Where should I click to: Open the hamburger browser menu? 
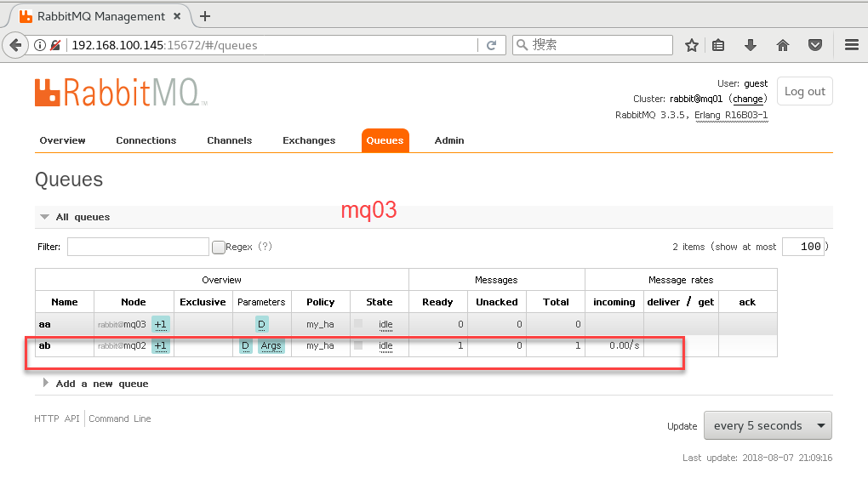click(x=852, y=45)
